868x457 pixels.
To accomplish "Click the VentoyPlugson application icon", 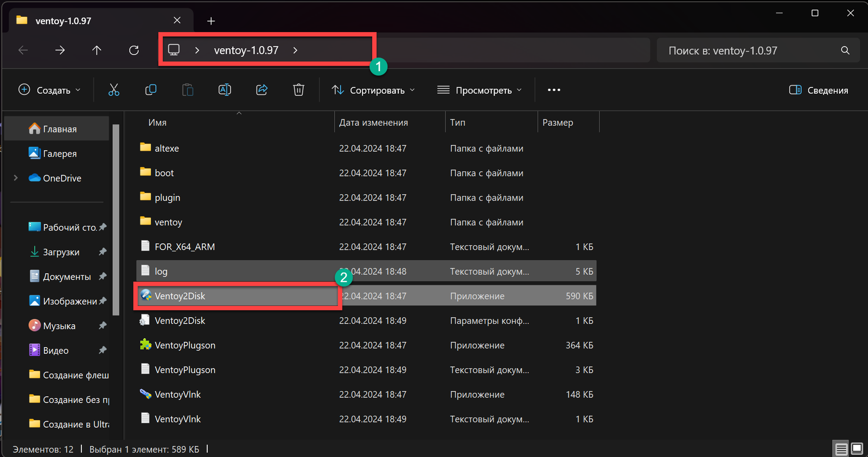I will [145, 345].
